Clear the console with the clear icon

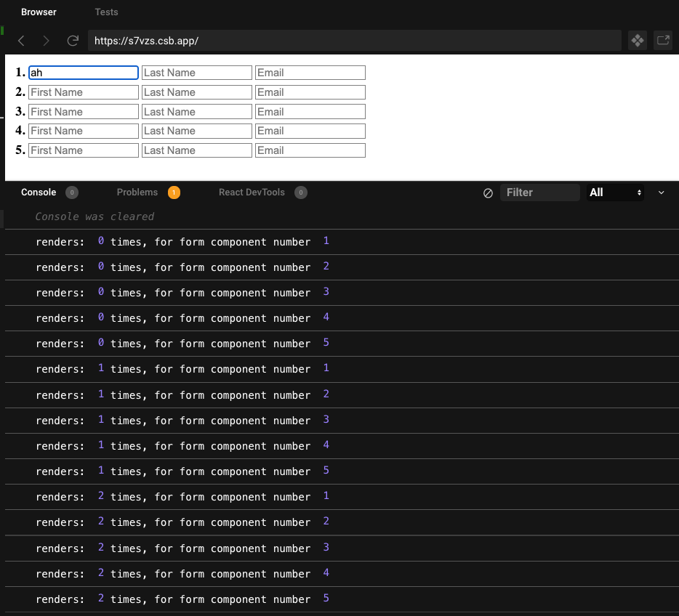point(489,192)
